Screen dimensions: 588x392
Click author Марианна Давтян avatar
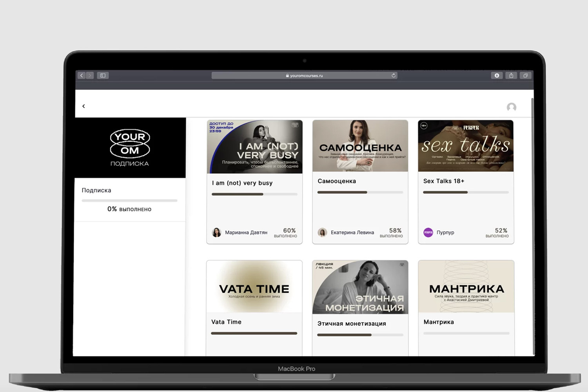click(216, 232)
